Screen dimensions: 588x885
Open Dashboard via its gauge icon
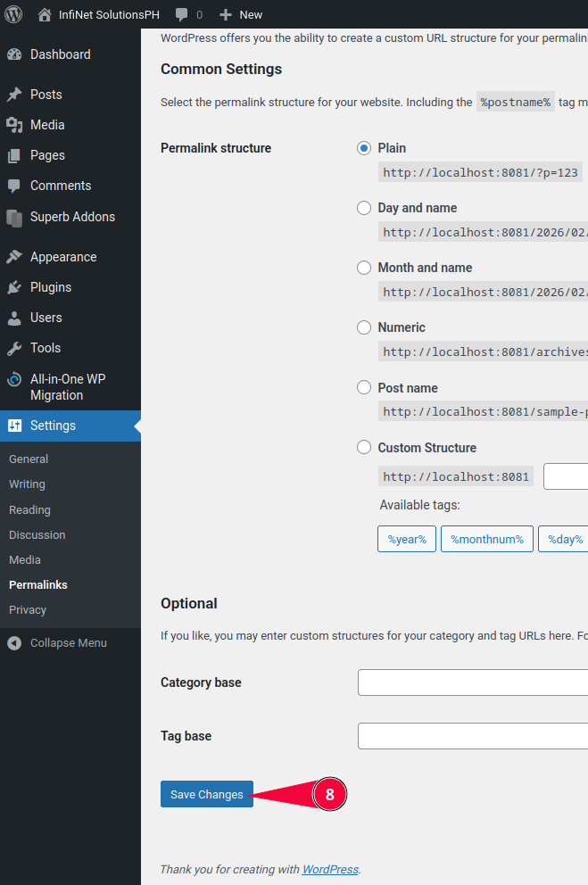point(14,54)
